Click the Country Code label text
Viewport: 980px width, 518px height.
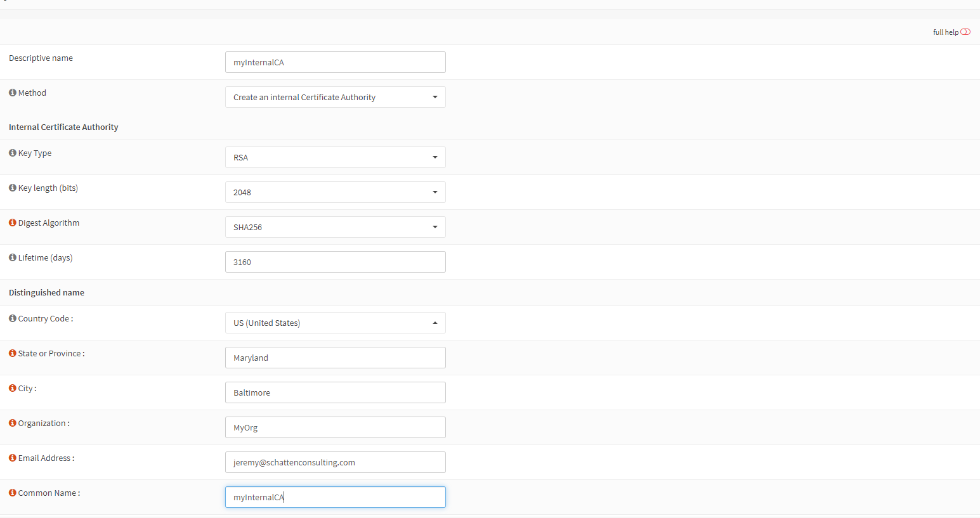click(46, 318)
